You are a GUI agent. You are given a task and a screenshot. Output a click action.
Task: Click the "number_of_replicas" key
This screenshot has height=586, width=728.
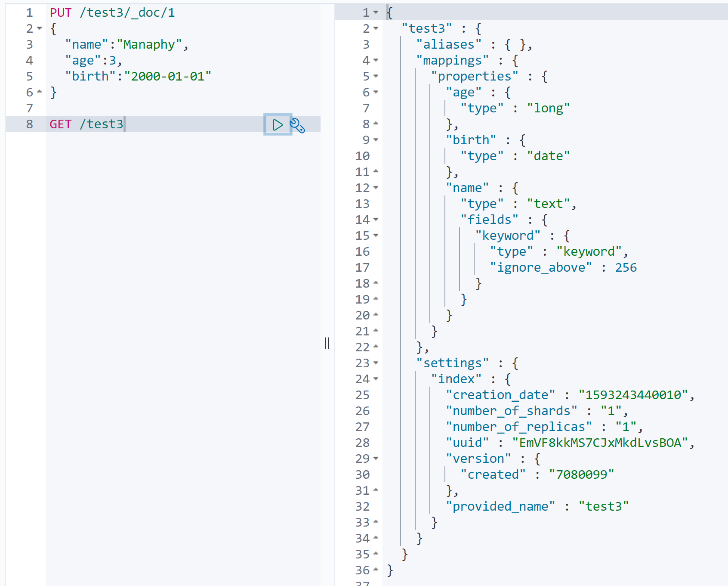coord(518,427)
